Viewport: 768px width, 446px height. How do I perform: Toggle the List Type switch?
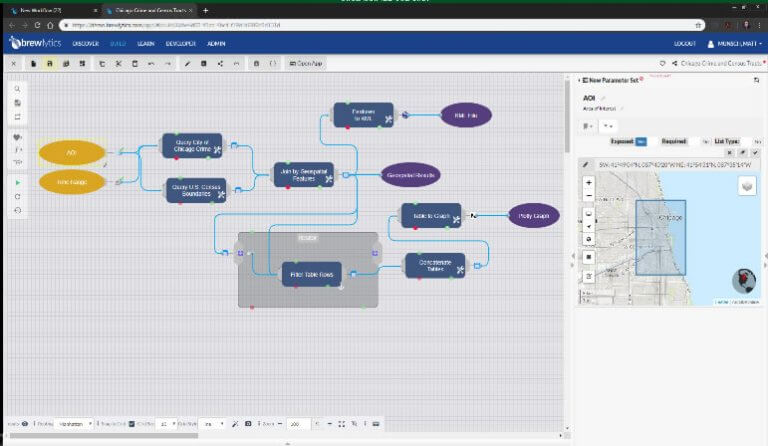[755, 142]
